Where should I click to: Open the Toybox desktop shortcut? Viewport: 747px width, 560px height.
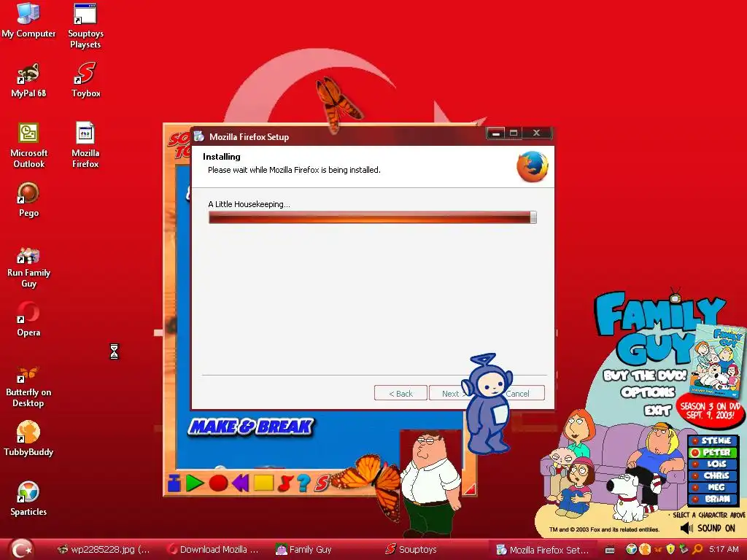point(86,80)
